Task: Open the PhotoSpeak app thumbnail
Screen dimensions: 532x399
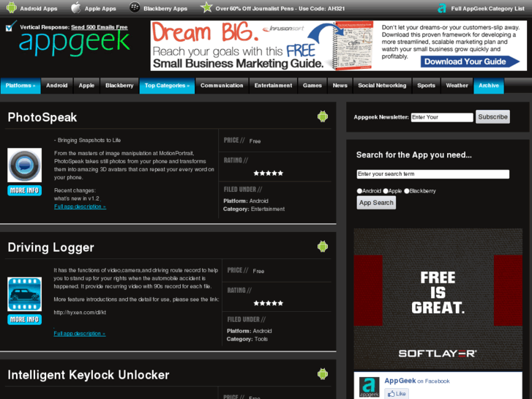Action: tap(24, 165)
